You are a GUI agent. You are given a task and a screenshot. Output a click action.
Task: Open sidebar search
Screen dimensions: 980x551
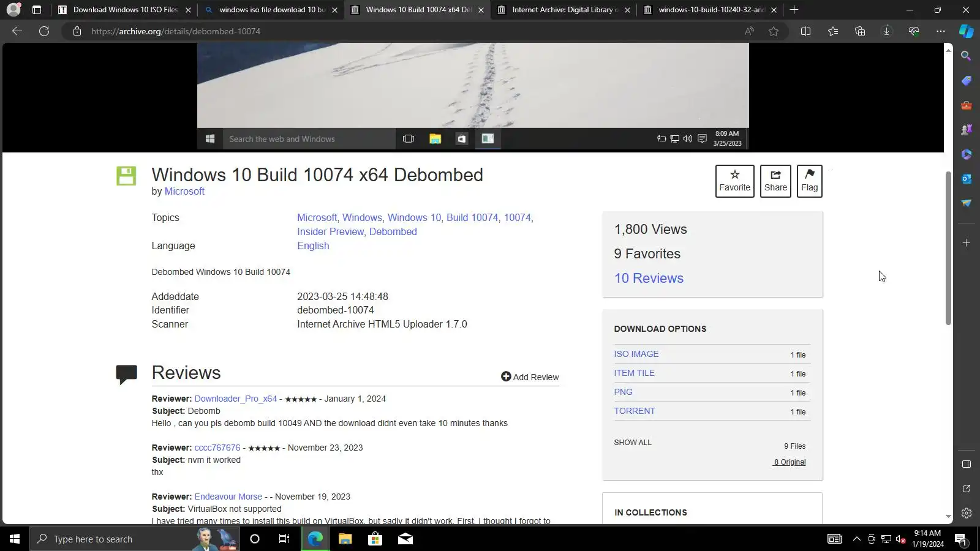[967, 56]
